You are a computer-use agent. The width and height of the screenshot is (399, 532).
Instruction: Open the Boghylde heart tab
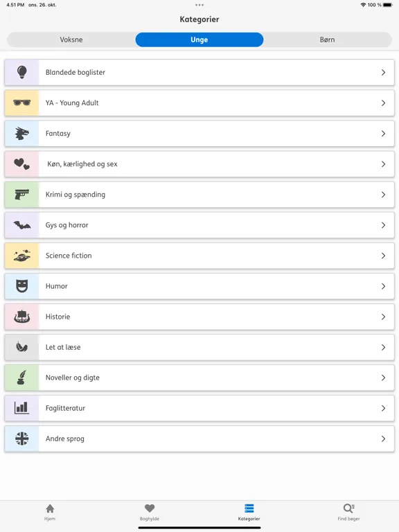coord(150,512)
